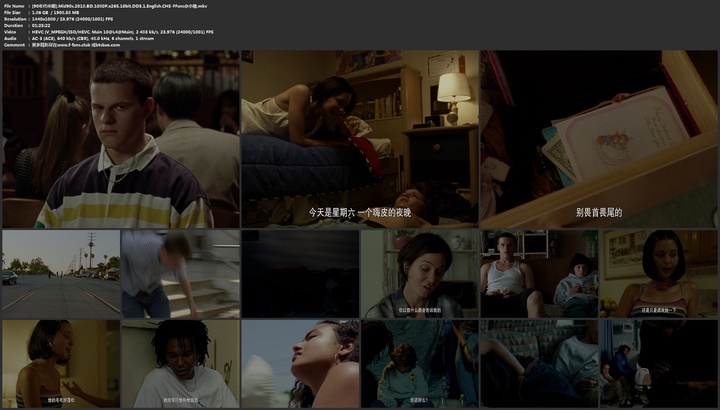Viewport: 720px width, 410px height.
Task: Select thumbnail of person with dreadlocks
Action: coord(180,364)
